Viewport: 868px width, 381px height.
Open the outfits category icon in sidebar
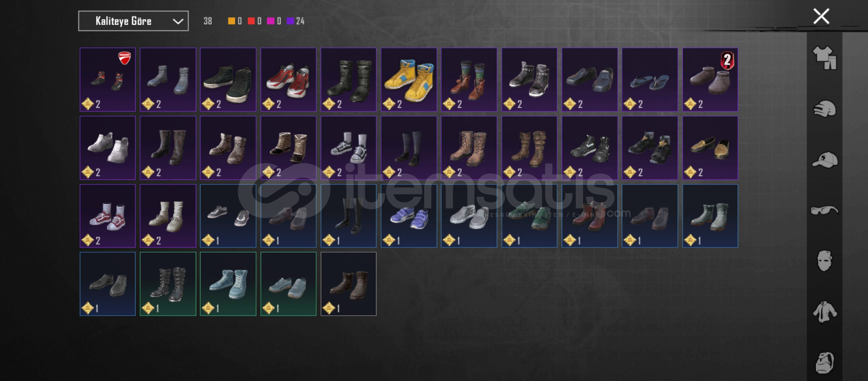pos(824,58)
